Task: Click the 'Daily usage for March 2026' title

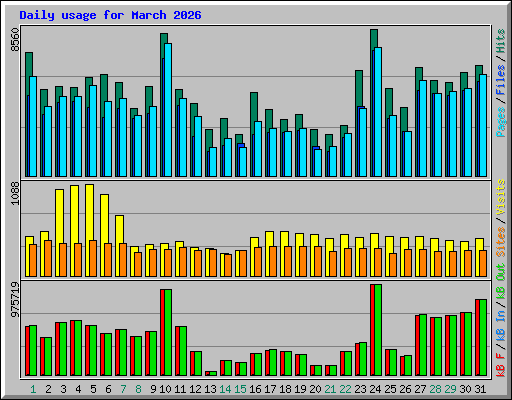Action: tap(110, 15)
